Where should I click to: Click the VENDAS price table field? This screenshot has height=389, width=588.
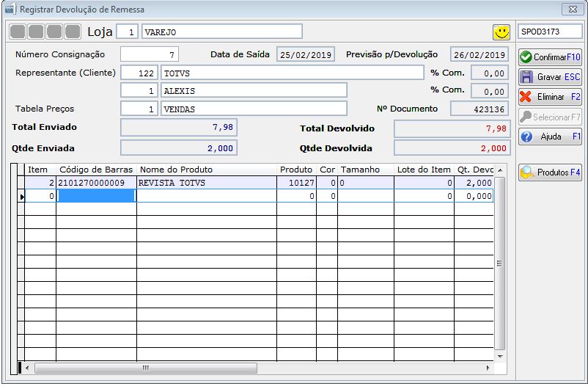coord(254,109)
